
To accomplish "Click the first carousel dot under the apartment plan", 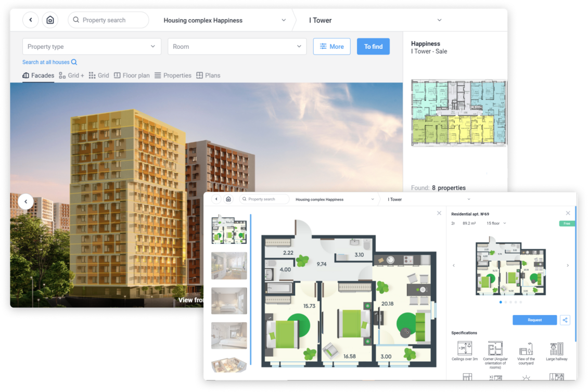I will coord(501,302).
